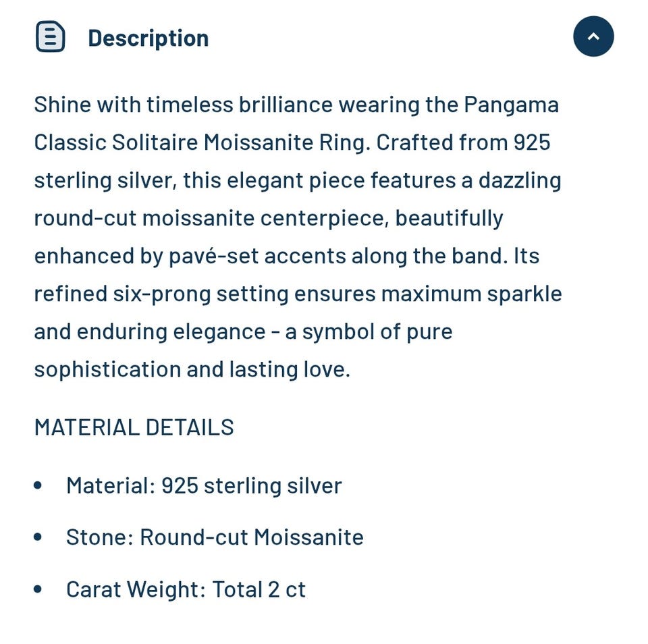Click the Classic Solitaire Moissanite Ring product name
648x644 pixels.
click(x=202, y=142)
